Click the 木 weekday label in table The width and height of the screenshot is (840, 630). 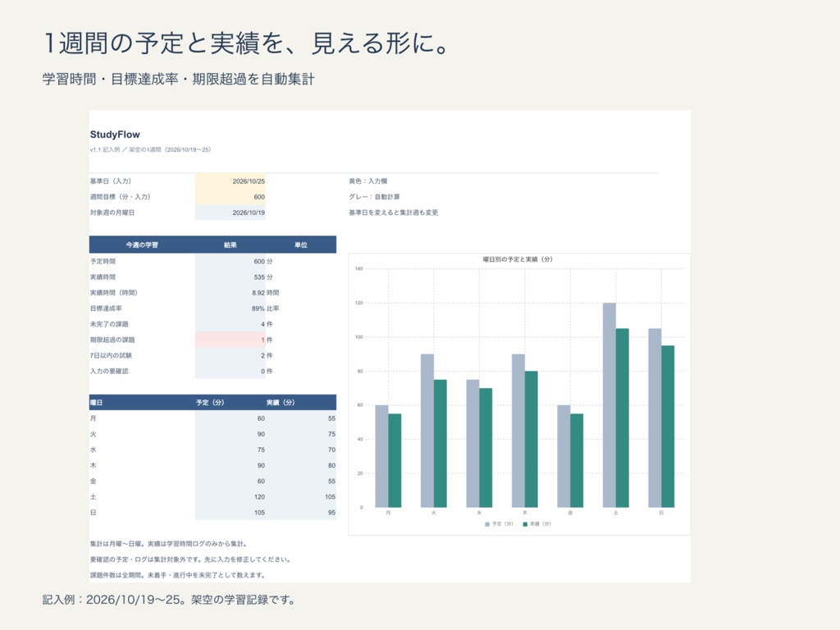(94, 465)
